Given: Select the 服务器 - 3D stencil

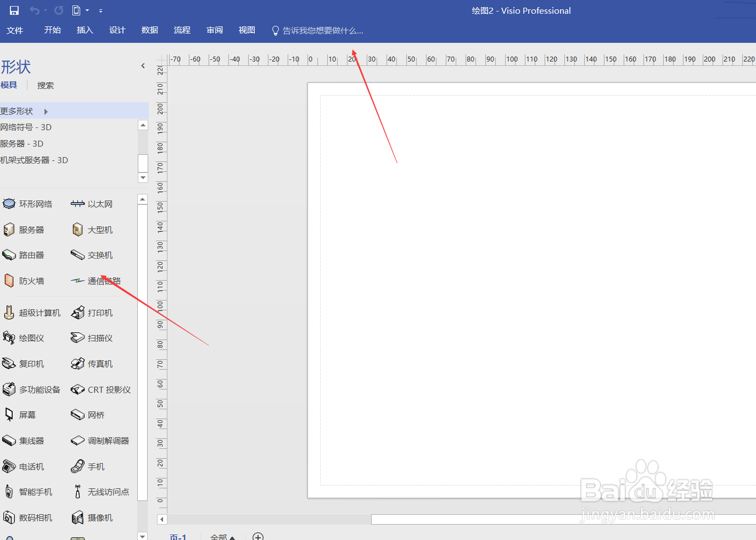Looking at the screenshot, I should pos(22,144).
